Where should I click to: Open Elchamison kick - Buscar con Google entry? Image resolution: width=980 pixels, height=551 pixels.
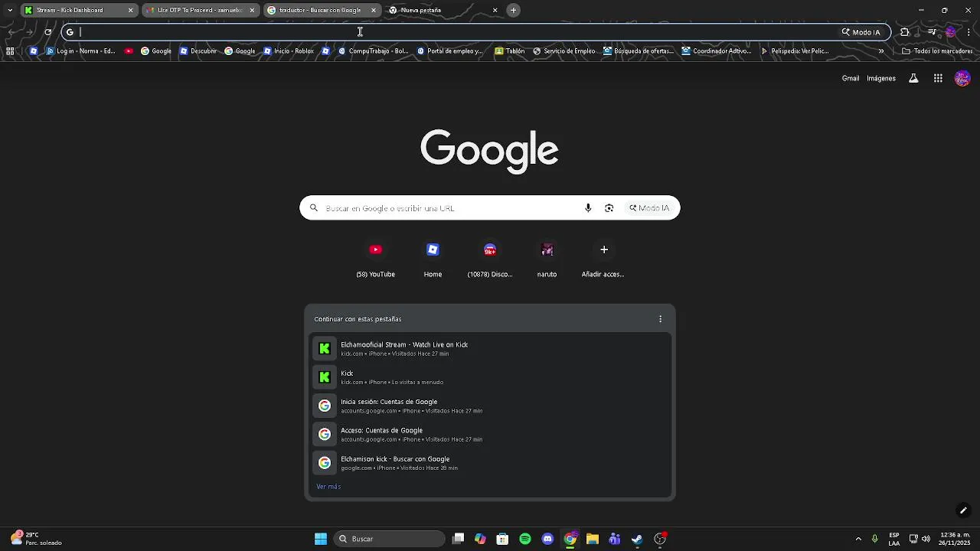pyautogui.click(x=490, y=463)
